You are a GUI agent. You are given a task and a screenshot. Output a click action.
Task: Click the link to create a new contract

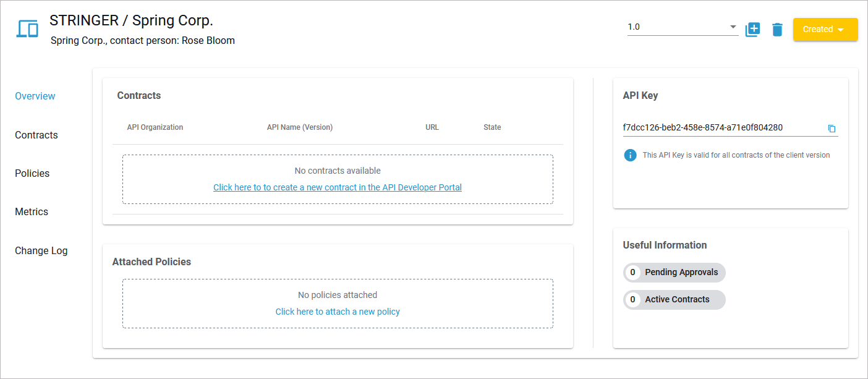tap(338, 187)
